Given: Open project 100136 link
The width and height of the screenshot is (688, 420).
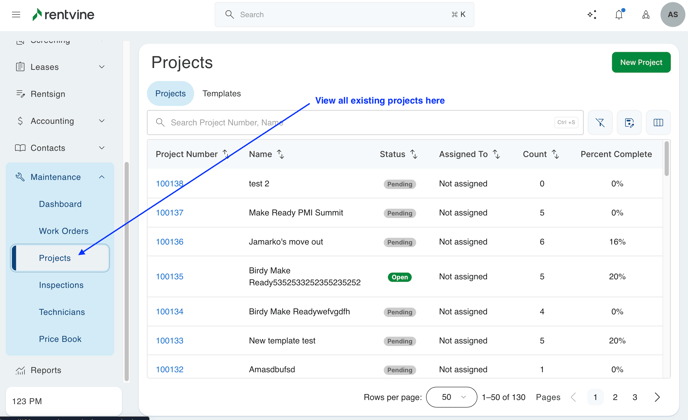Looking at the screenshot, I should (169, 242).
